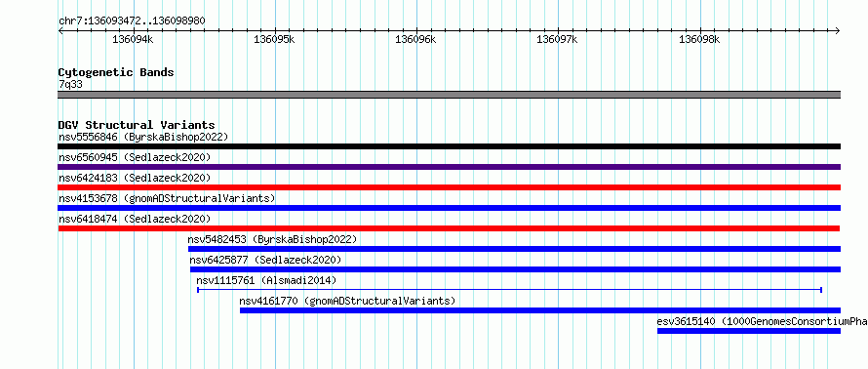868x369 pixels.
Task: Click label esv3615140 (1000GenomesConsortium
Action: [x=763, y=321]
